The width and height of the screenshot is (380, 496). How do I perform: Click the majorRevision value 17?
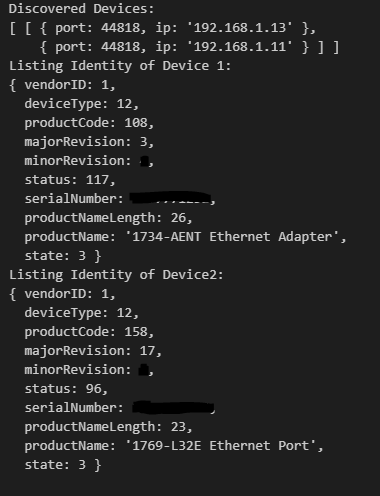147,351
